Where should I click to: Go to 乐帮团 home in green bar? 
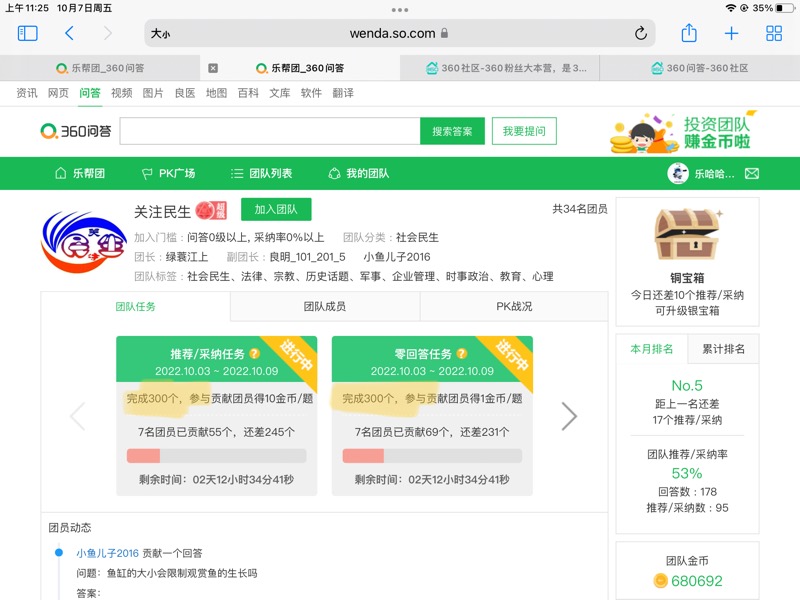80,173
